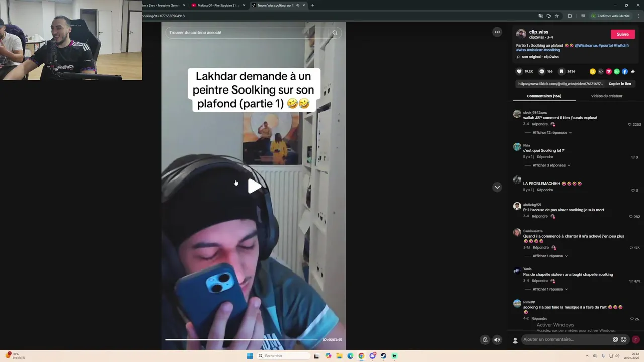This screenshot has width=644, height=362.
Task: Like Rimel's comment with 26 likes
Action: 632,319
